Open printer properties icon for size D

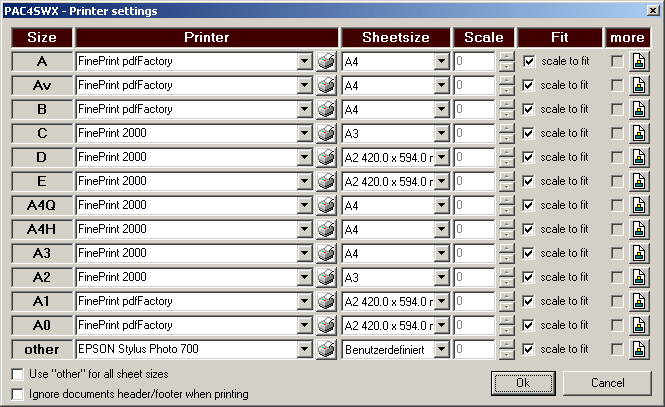[326, 158]
